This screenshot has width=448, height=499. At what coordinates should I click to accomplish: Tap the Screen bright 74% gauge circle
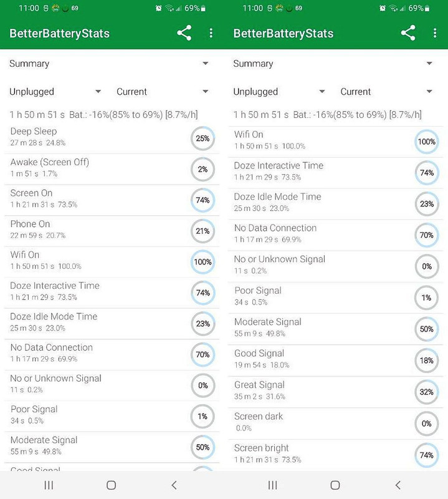427,455
